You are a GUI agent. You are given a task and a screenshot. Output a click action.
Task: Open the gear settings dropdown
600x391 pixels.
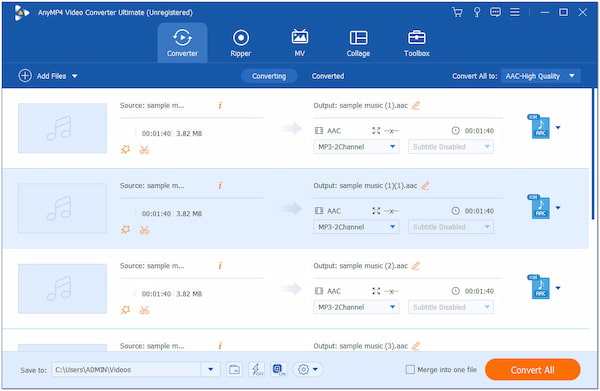pos(308,370)
